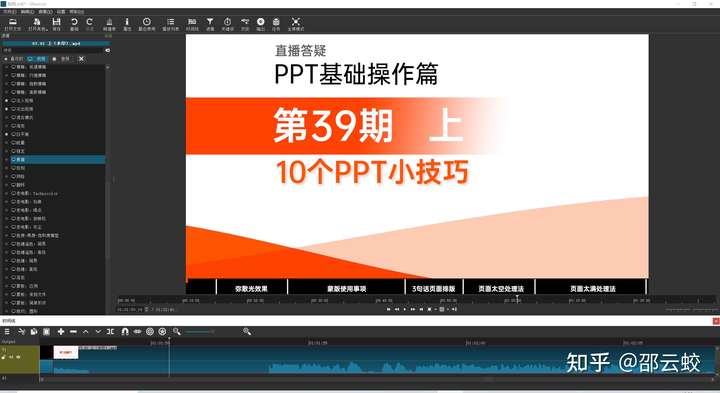The image size is (720, 393).
Task: Split the clip at the playhead
Action: [x=110, y=331]
